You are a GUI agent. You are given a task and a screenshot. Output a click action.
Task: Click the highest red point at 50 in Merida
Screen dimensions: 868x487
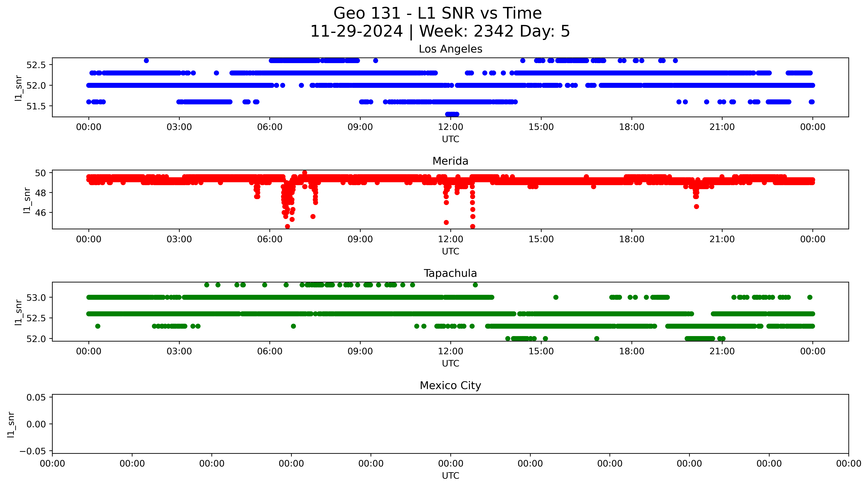pos(305,173)
